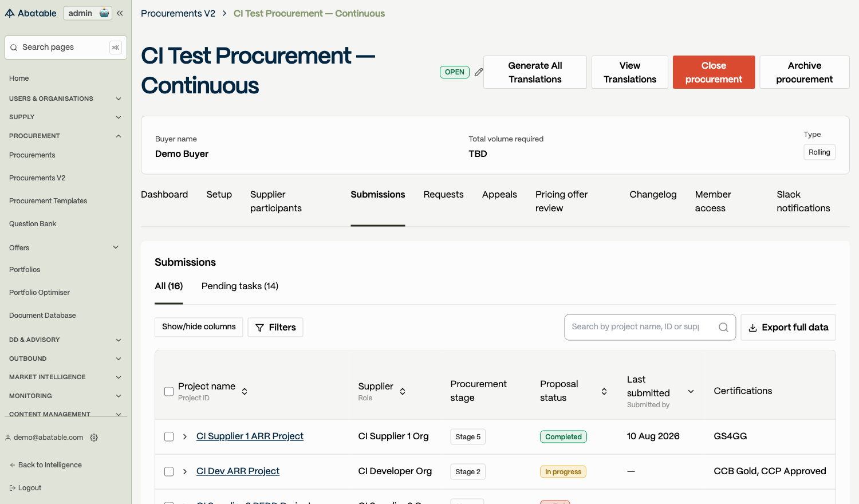Open Portfolios in the sidebar

(25, 270)
